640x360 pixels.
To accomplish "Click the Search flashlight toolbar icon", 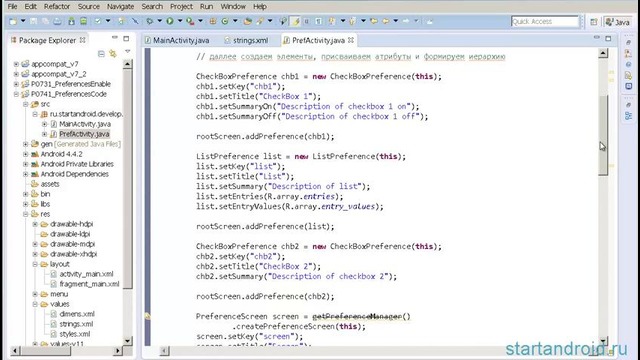I will [x=260, y=21].
